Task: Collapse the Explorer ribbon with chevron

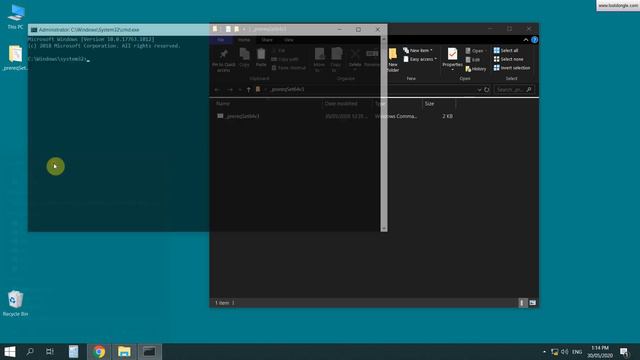Action: pos(526,40)
